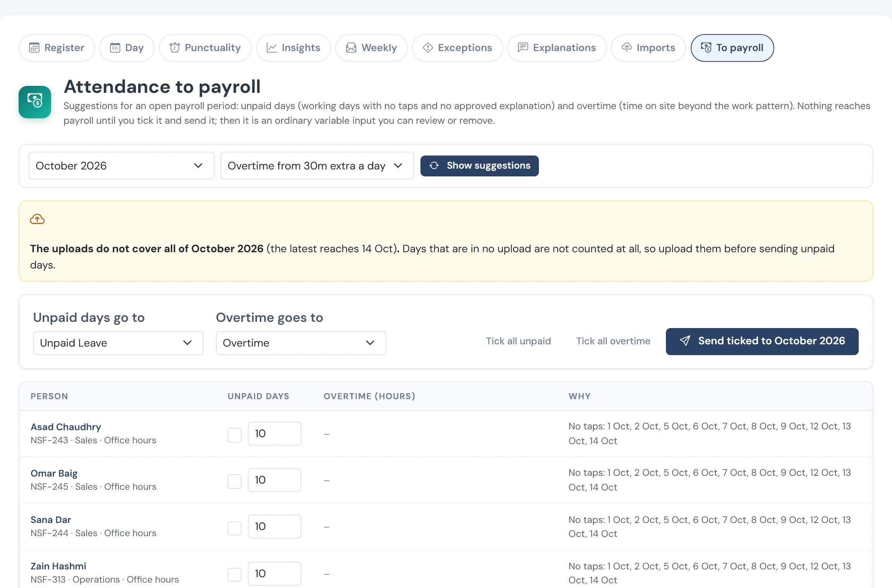The image size is (892, 588).
Task: Go to the Weekly tab
Action: (x=372, y=48)
